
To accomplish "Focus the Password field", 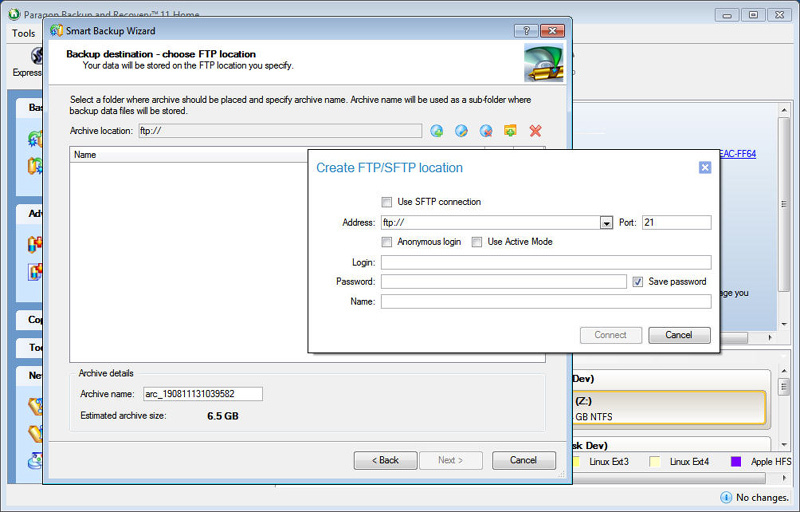I will point(504,281).
